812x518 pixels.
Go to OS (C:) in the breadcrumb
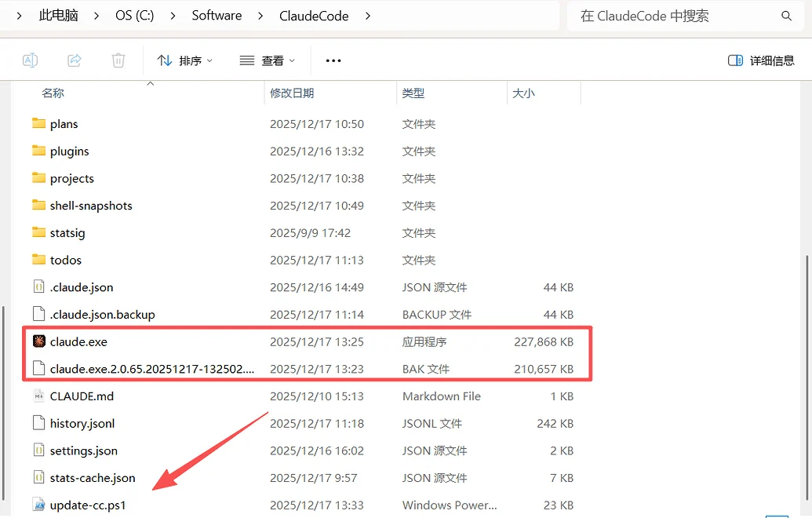click(x=135, y=16)
